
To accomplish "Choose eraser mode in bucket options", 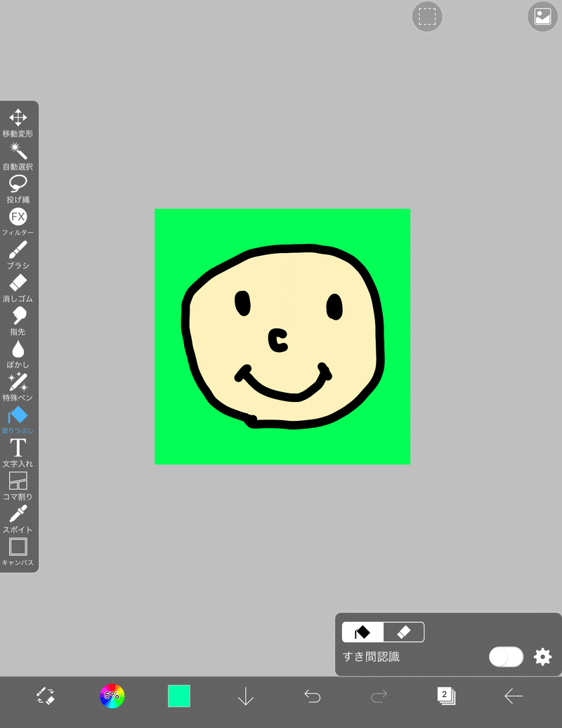I will [404, 632].
